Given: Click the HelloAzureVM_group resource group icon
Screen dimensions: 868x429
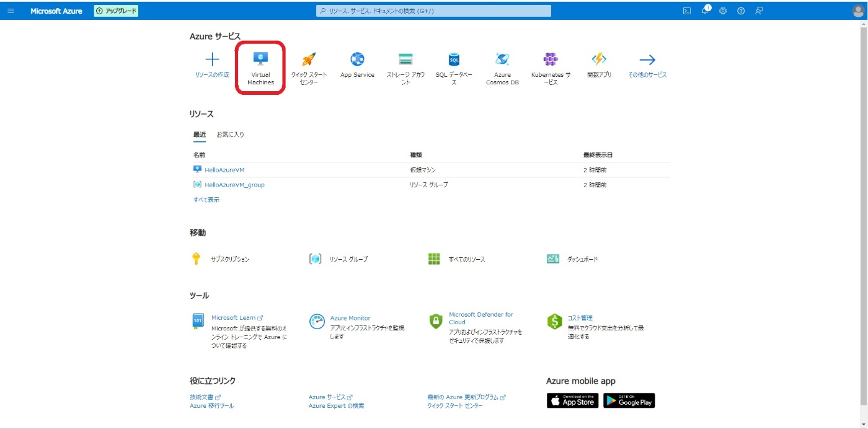Looking at the screenshot, I should tap(197, 185).
